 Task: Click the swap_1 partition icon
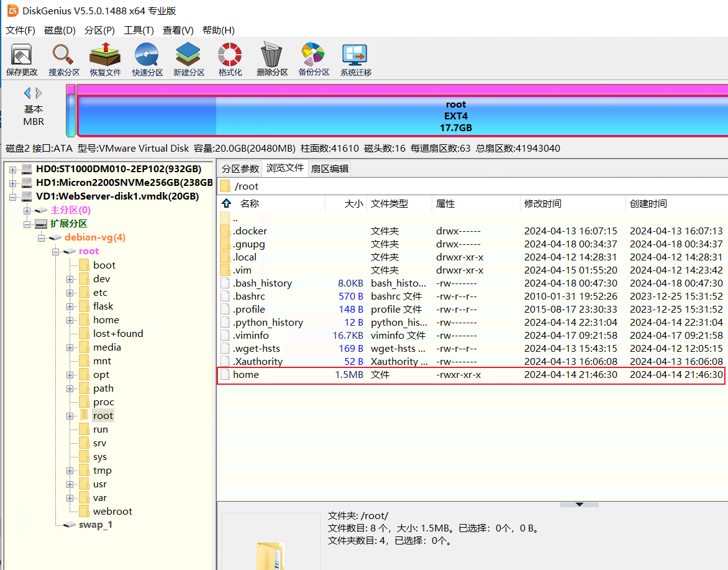click(70, 525)
